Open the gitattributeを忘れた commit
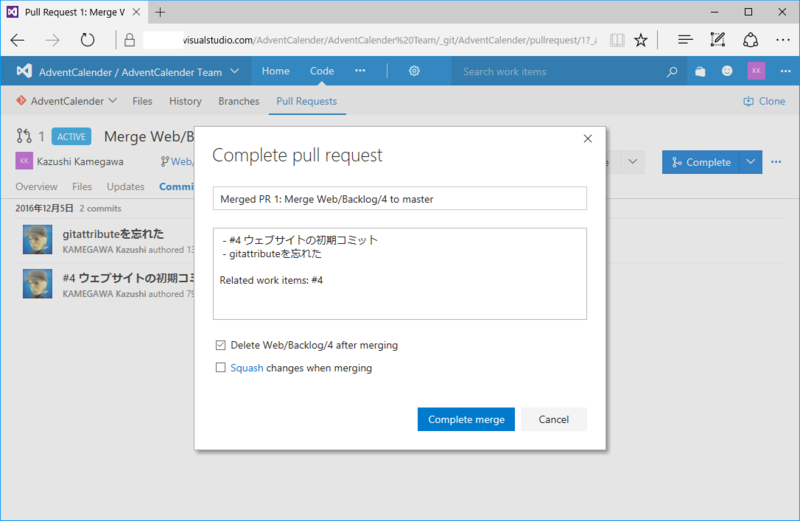 [x=113, y=234]
